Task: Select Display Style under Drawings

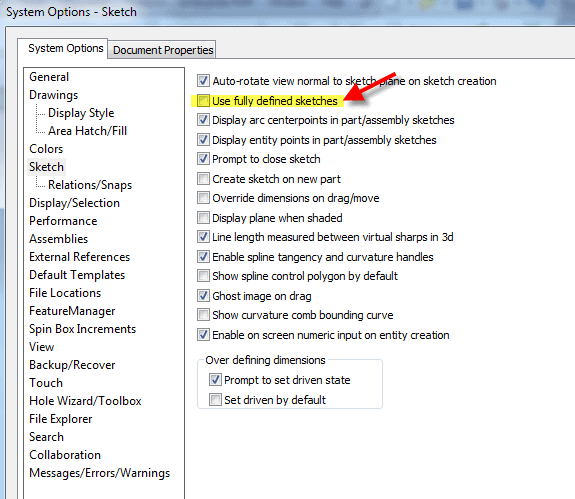Action: [81, 113]
